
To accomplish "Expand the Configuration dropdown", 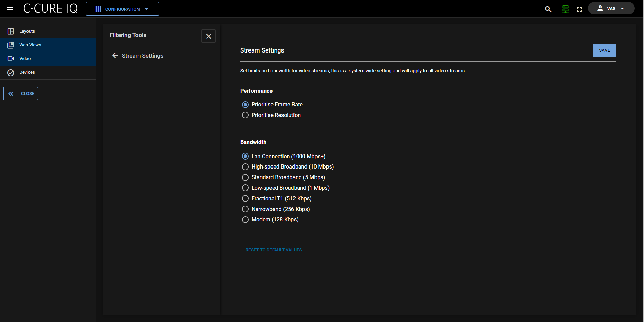I will [122, 9].
